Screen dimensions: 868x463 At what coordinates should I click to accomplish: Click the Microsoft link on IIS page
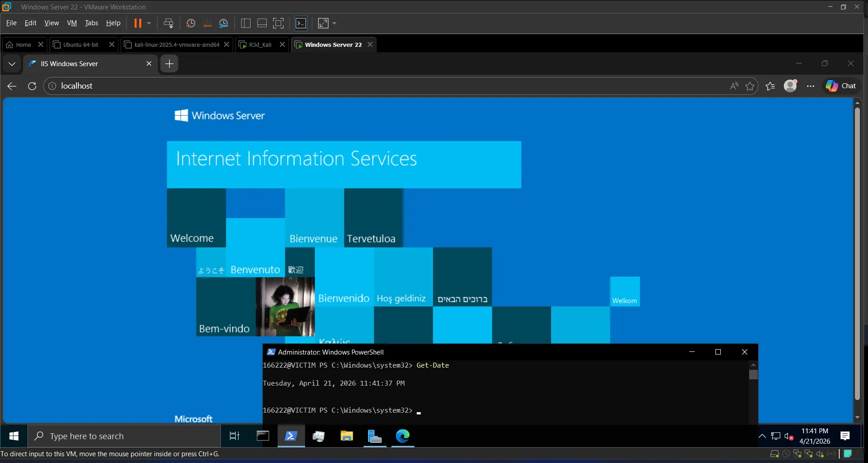click(x=193, y=419)
